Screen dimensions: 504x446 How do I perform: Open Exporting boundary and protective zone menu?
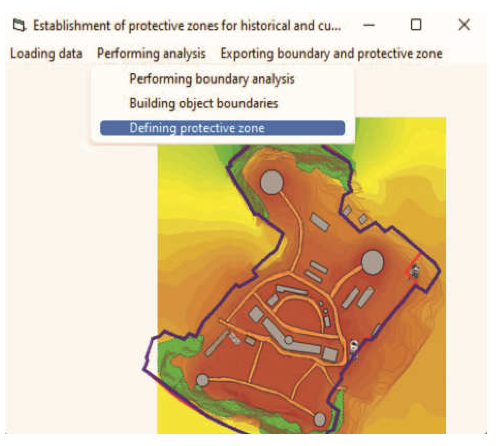point(331,54)
